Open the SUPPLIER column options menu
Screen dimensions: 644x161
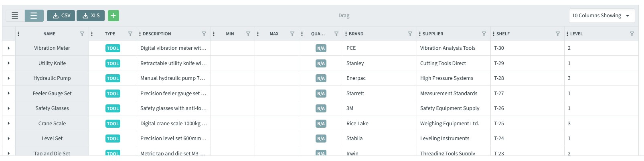pyautogui.click(x=420, y=34)
